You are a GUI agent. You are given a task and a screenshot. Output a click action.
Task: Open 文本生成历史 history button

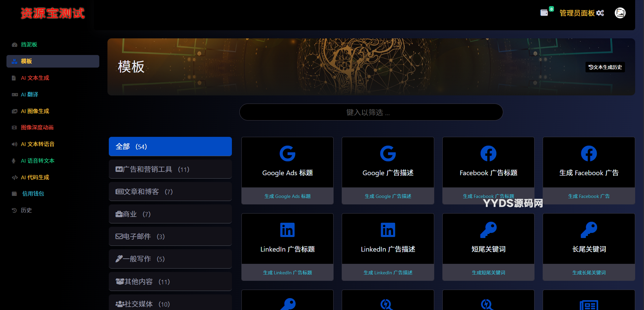point(605,67)
